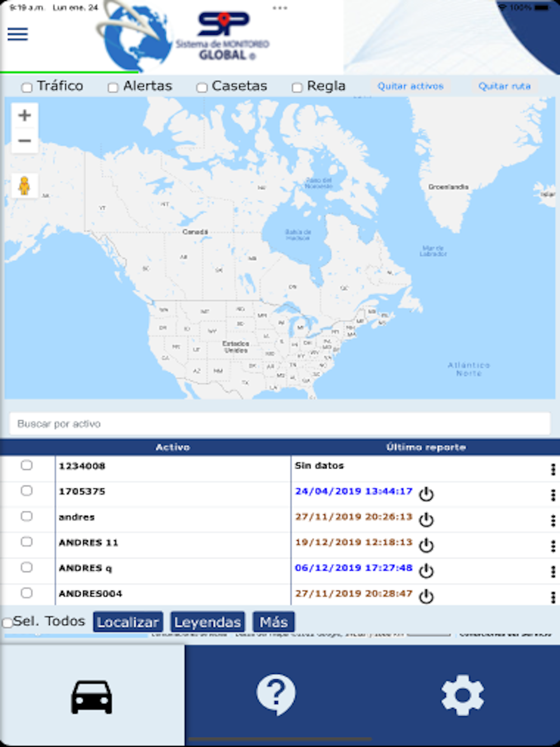Select asset name 1234008
Image resolution: width=560 pixels, height=747 pixels.
(x=82, y=466)
